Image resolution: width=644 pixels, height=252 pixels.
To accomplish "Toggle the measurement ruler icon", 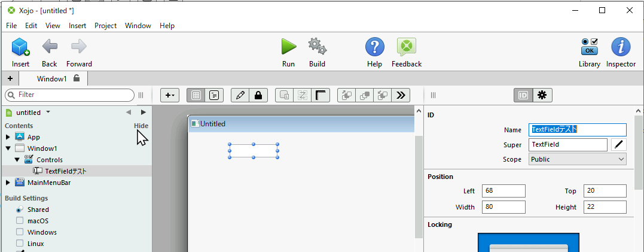I will click(321, 95).
